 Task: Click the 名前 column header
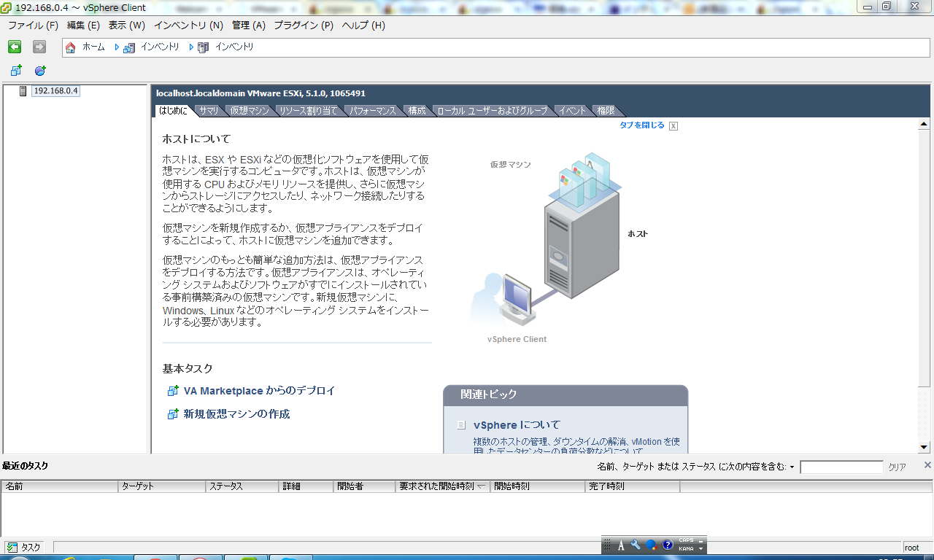(x=60, y=486)
